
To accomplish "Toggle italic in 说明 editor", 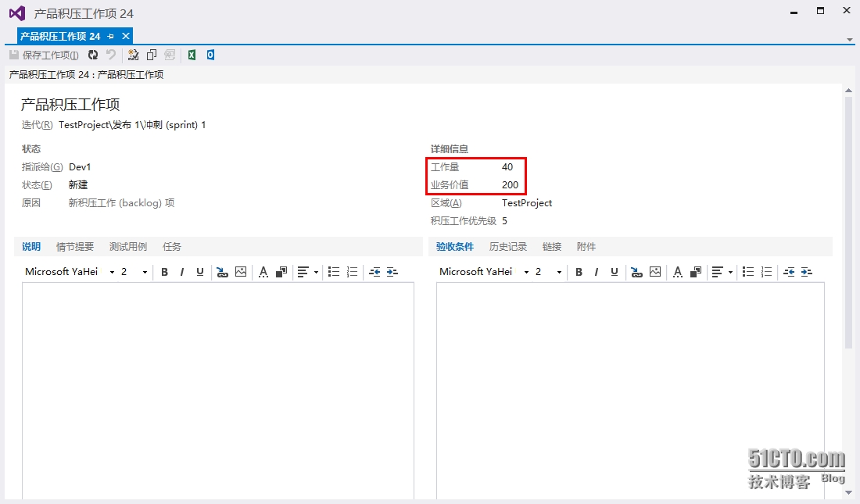I will [182, 272].
